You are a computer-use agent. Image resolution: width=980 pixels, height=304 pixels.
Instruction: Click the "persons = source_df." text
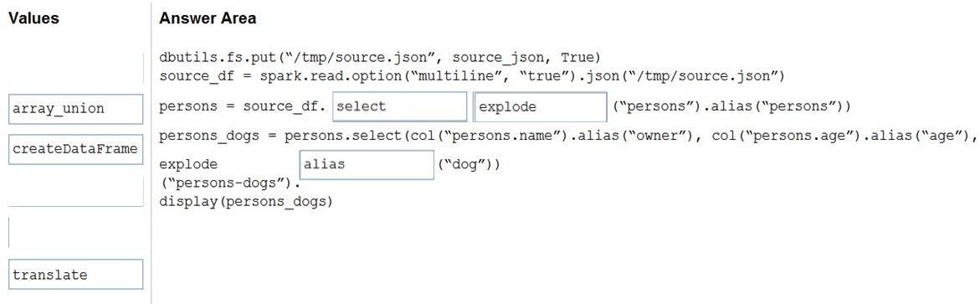[x=243, y=106]
